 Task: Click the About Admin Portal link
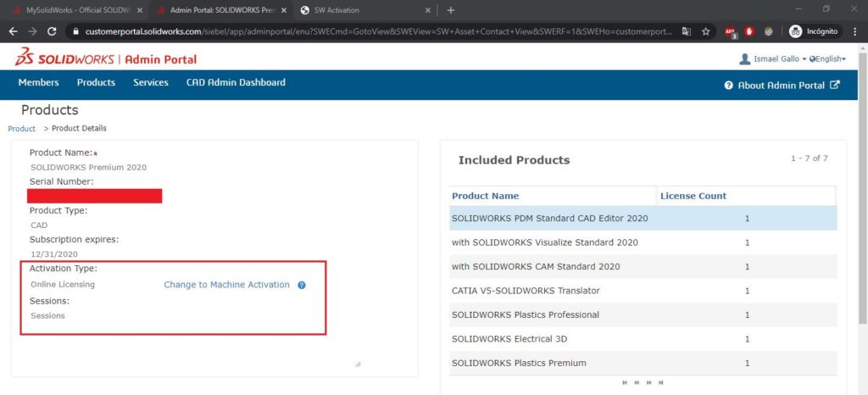[x=781, y=86]
